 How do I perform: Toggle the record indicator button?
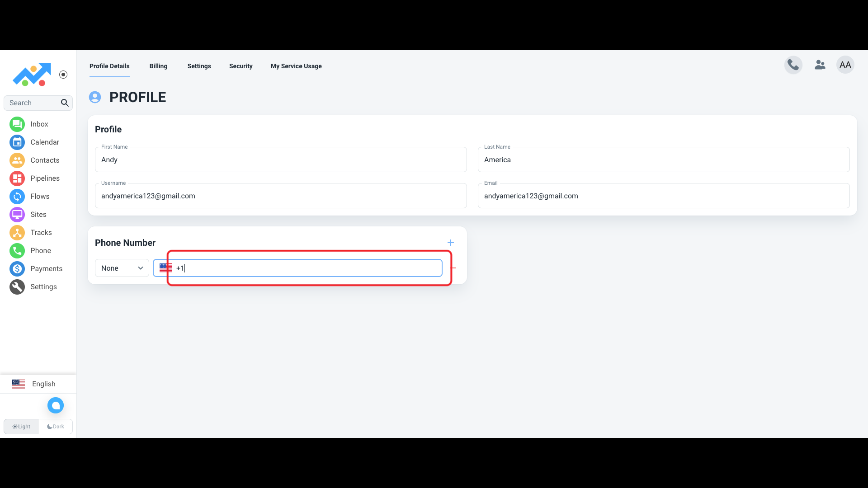tap(63, 75)
